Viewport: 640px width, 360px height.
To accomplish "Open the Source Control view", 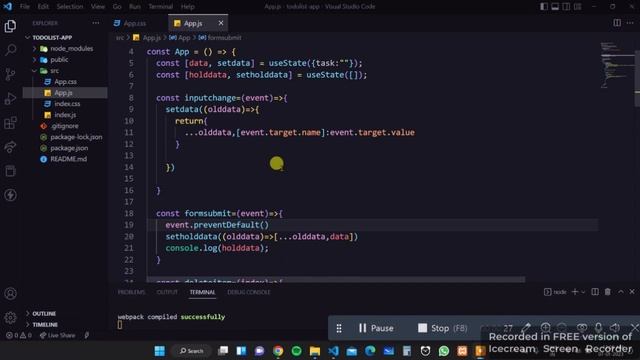I will [x=10, y=74].
